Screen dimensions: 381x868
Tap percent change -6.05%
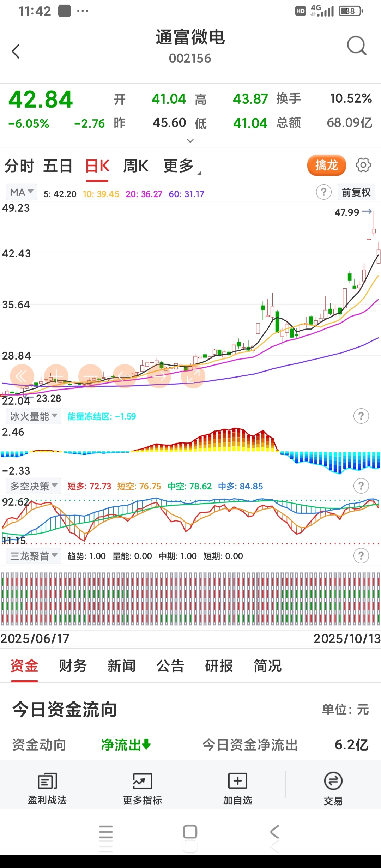(29, 124)
